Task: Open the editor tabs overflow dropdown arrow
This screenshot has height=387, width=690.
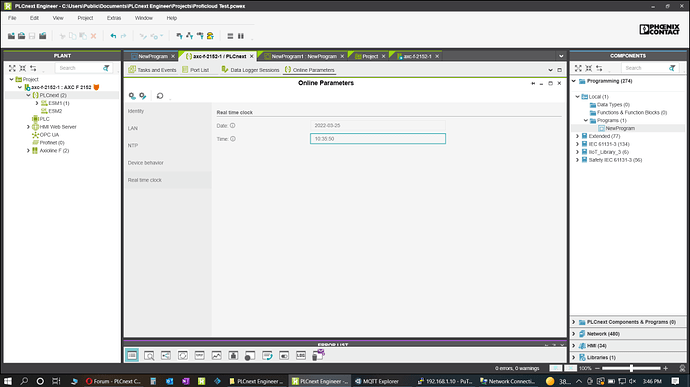Action: (x=561, y=56)
